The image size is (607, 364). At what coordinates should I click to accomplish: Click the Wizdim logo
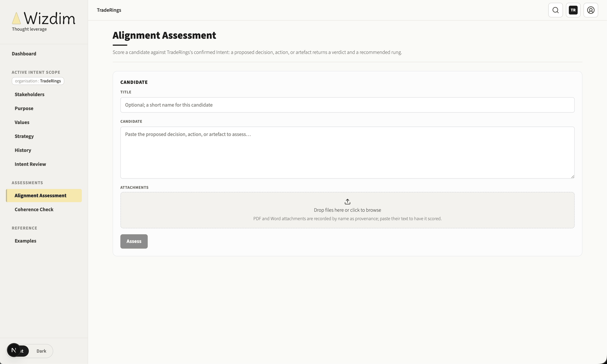44,18
